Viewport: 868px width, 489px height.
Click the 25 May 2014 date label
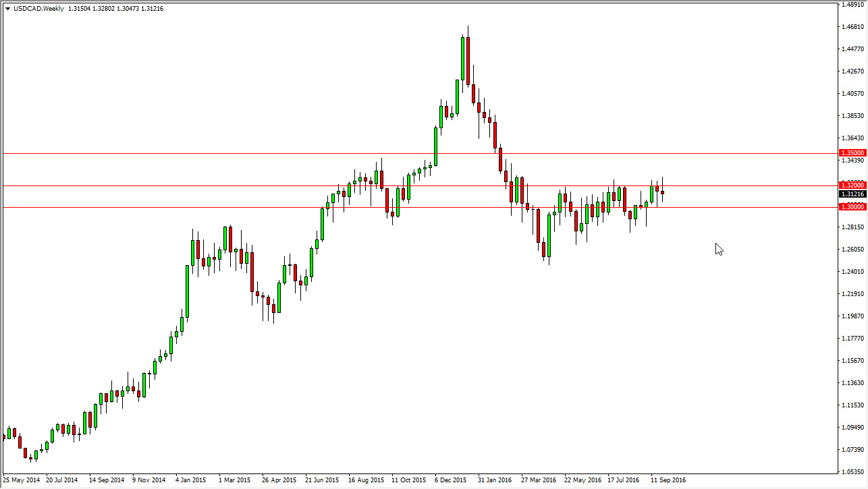(22, 480)
